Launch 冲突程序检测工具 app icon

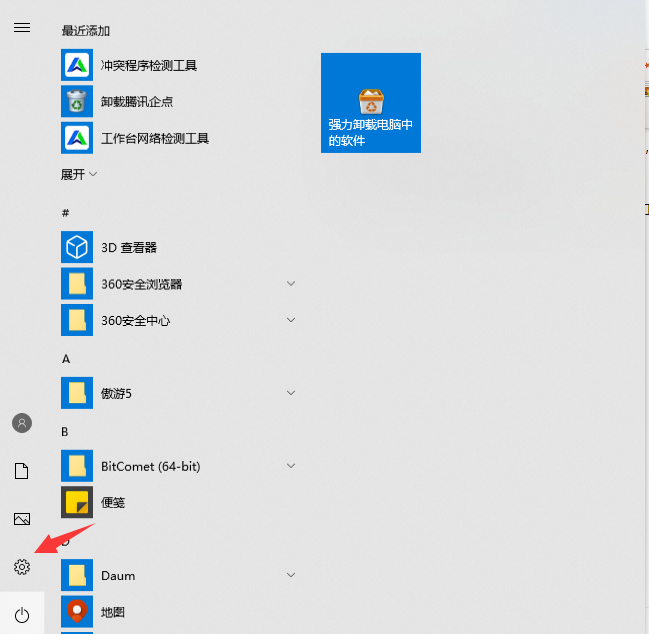pos(77,65)
